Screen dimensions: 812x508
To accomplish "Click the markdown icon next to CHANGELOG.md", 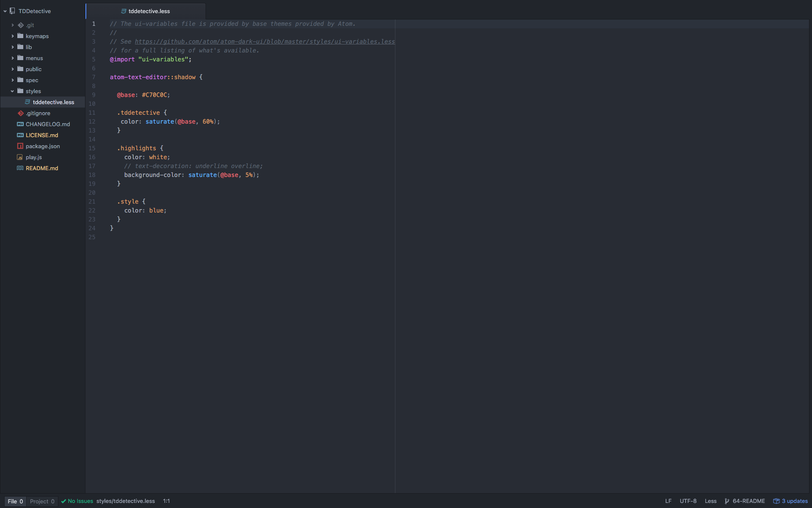I will coord(20,124).
